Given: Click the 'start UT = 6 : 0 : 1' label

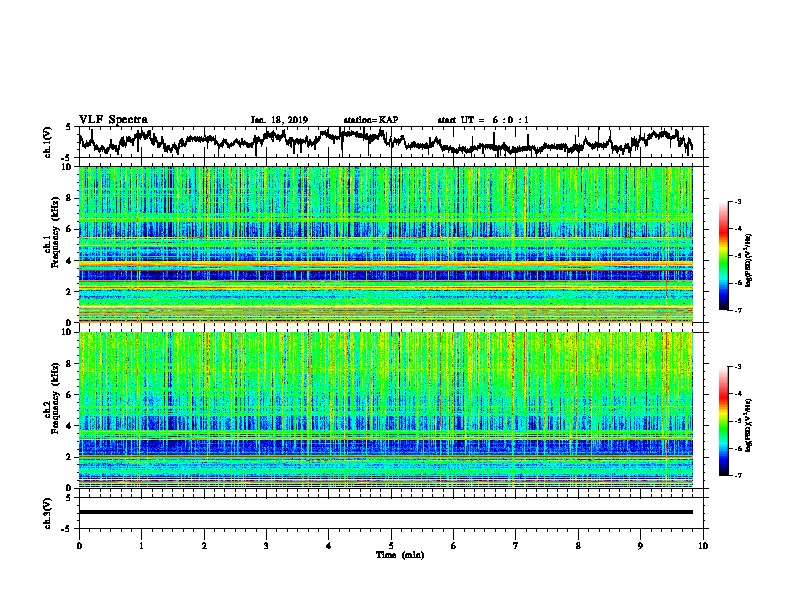Looking at the screenshot, I should tap(483, 120).
